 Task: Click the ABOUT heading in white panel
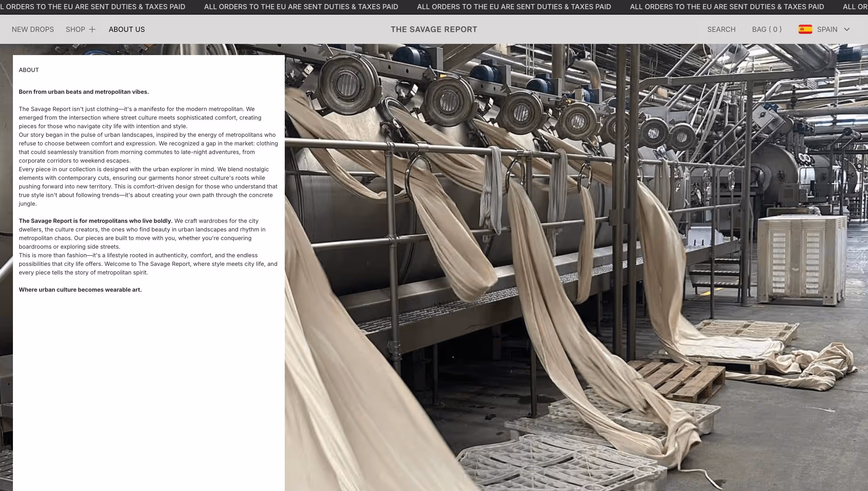click(x=29, y=70)
